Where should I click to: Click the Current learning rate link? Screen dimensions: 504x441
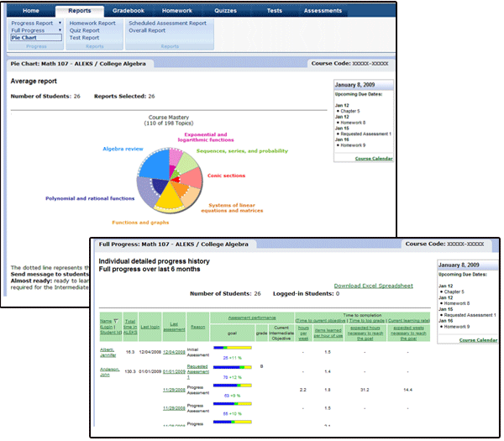(409, 321)
